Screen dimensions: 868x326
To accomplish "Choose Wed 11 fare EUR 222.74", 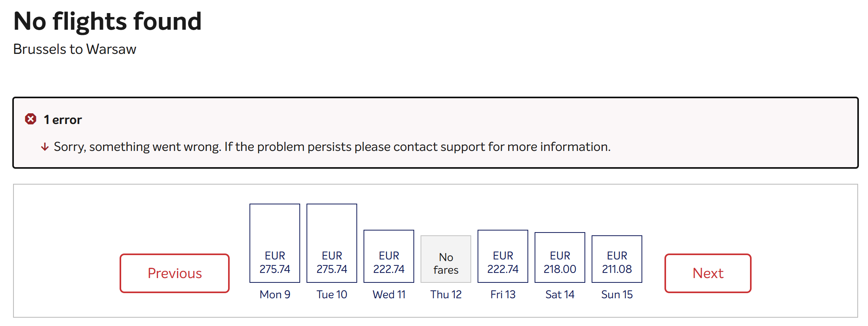I will [x=389, y=256].
